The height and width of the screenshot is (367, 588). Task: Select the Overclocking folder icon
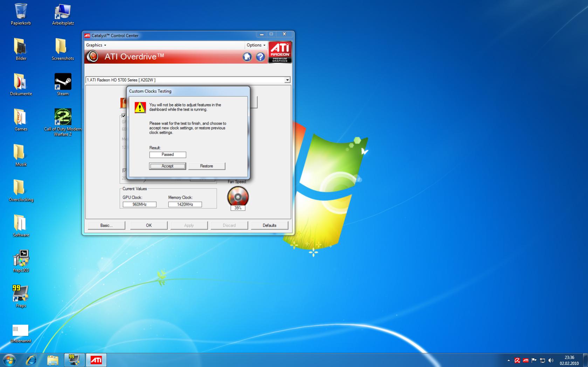[21, 190]
